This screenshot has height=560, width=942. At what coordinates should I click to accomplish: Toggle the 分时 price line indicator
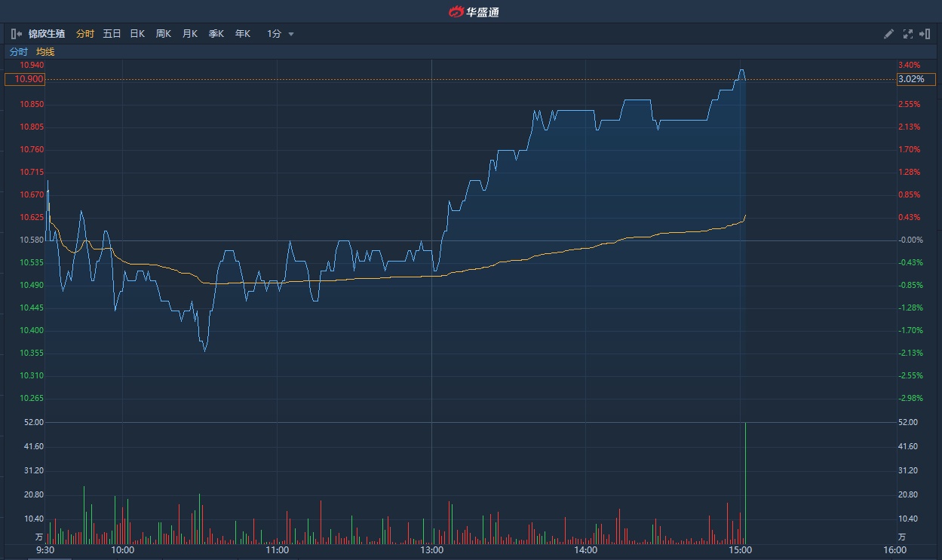[18, 52]
